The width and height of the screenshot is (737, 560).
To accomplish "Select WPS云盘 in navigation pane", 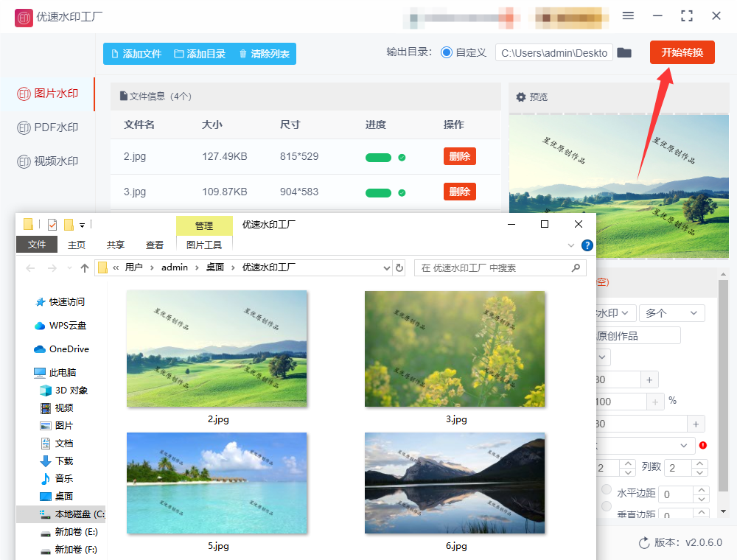I will tap(60, 325).
